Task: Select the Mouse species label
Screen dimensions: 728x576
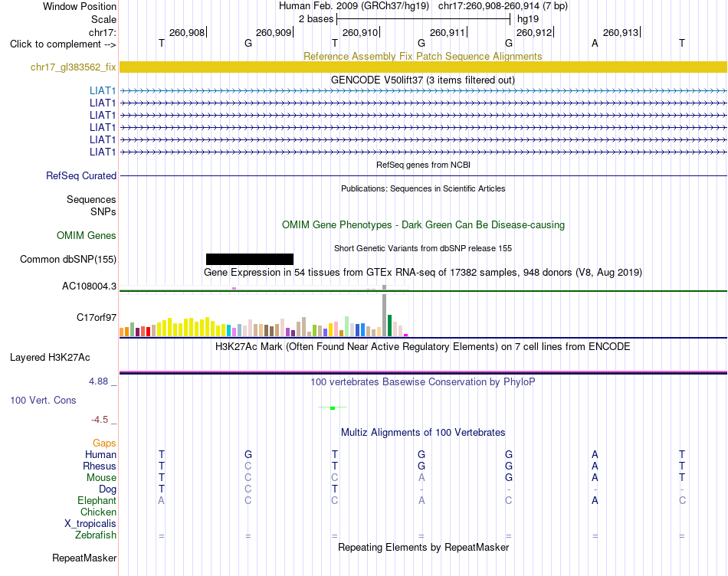Action: (101, 478)
